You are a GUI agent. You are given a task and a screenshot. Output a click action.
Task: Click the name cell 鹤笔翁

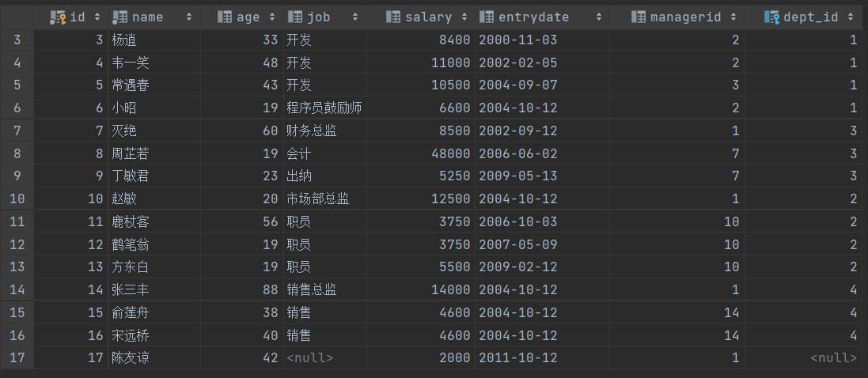[154, 244]
